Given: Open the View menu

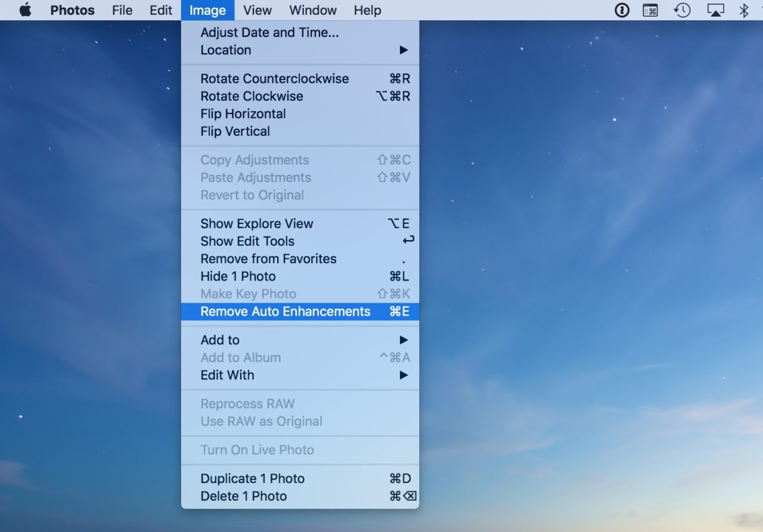Looking at the screenshot, I should click(x=258, y=10).
